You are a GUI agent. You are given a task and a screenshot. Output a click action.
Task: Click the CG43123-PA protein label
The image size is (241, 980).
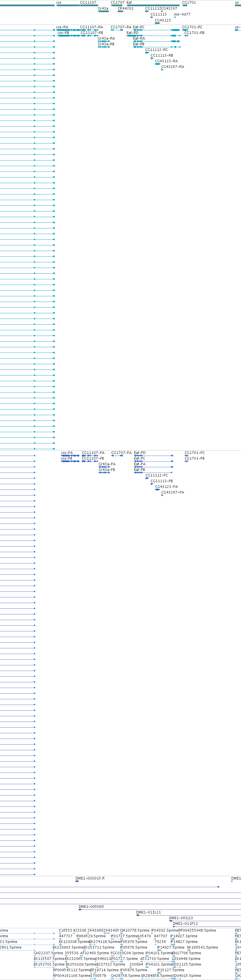(166, 487)
